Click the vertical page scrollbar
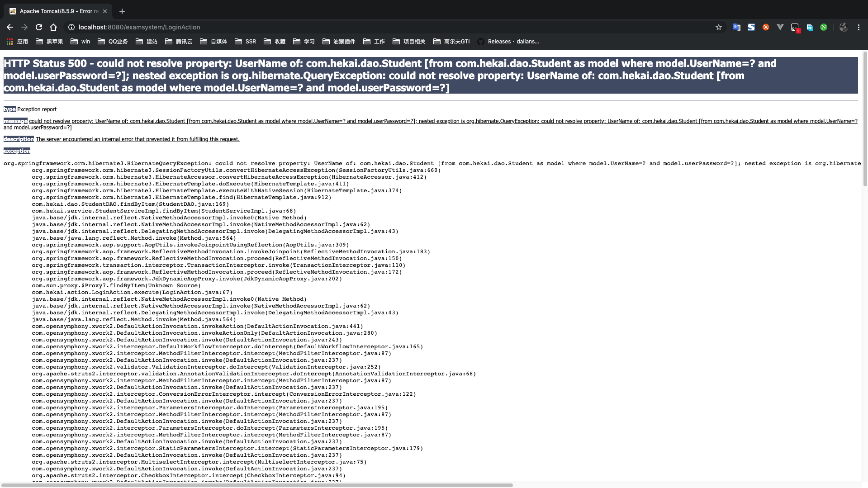868x488 pixels. [x=865, y=118]
